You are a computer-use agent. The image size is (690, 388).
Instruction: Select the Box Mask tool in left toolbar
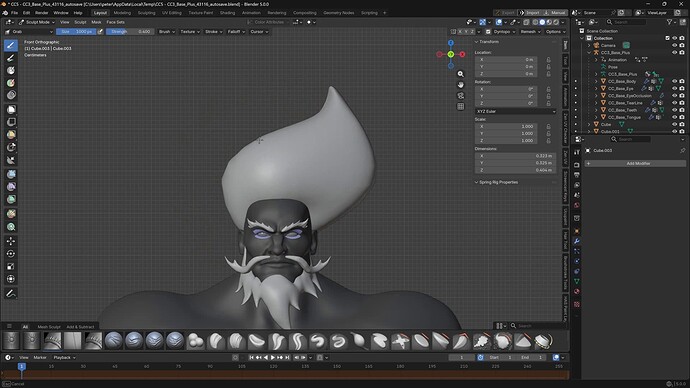coord(11,109)
